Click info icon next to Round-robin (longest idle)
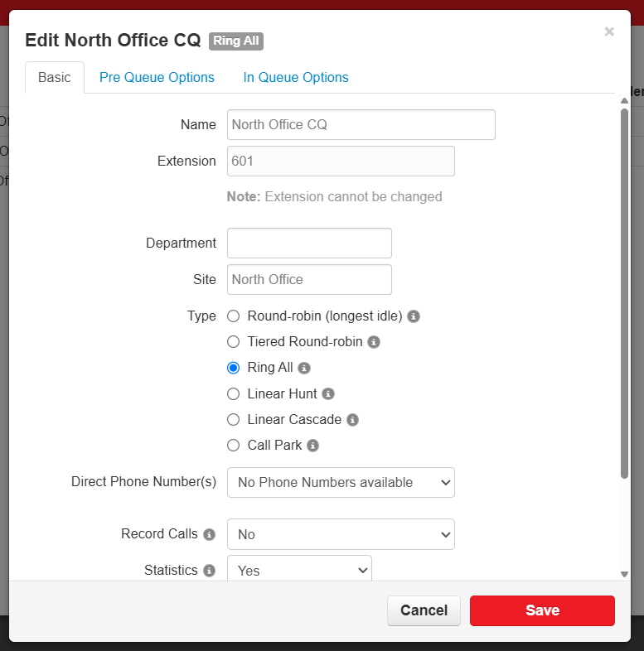The width and height of the screenshot is (644, 651). (x=414, y=316)
